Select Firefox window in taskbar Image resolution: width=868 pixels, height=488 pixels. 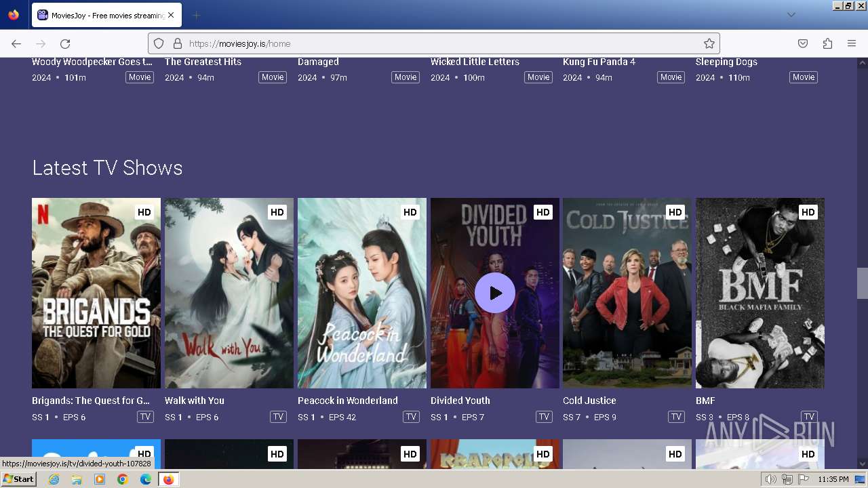click(x=168, y=479)
